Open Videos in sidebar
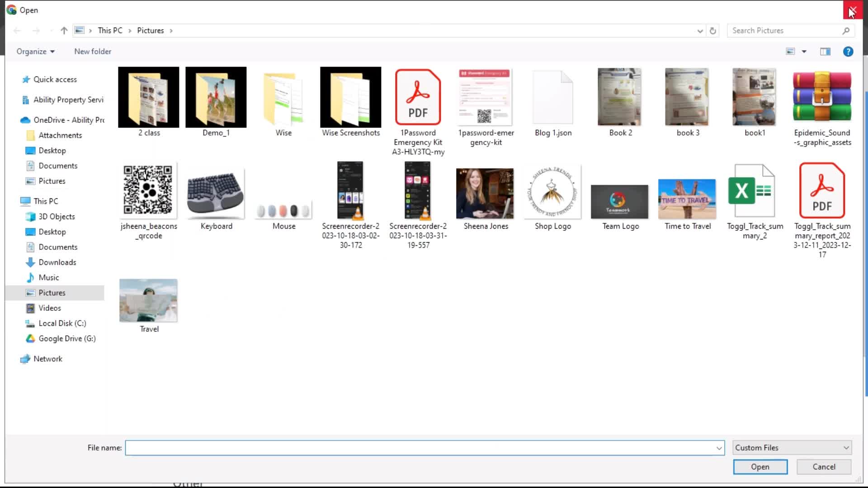868x488 pixels. click(x=50, y=308)
